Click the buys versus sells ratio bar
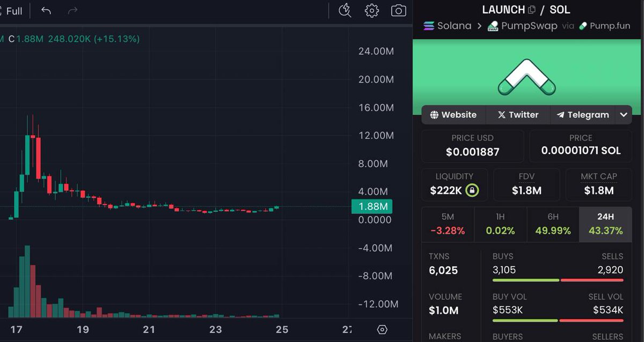Image resolution: width=644 pixels, height=342 pixels. [x=558, y=280]
